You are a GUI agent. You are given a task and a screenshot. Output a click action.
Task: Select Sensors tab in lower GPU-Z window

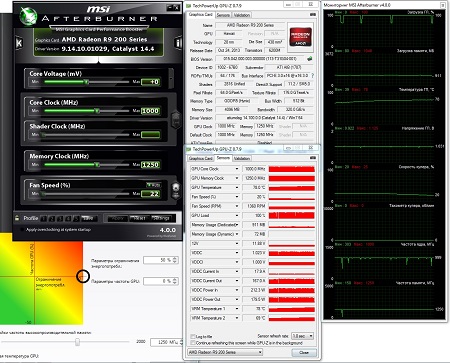[x=223, y=158]
